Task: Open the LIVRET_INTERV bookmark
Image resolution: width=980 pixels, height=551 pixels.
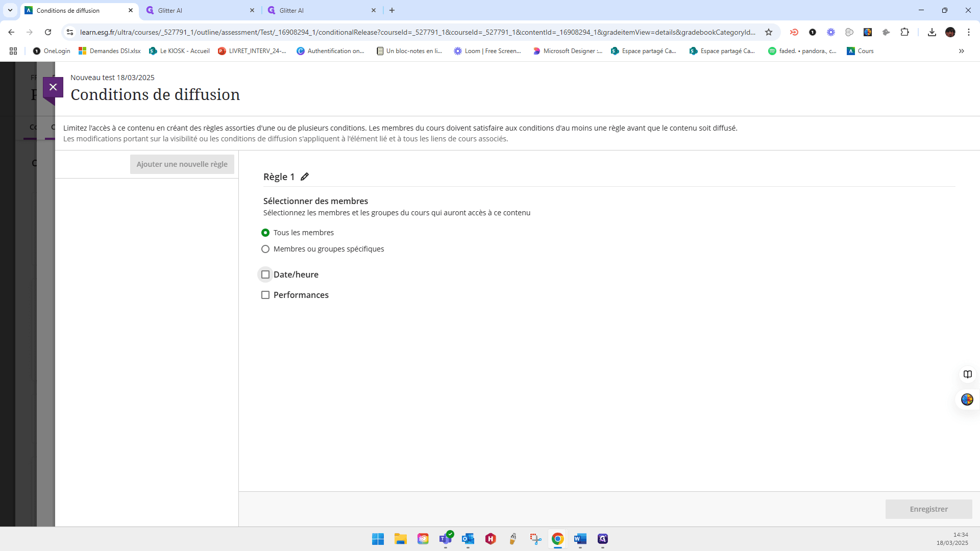Action: click(x=252, y=51)
